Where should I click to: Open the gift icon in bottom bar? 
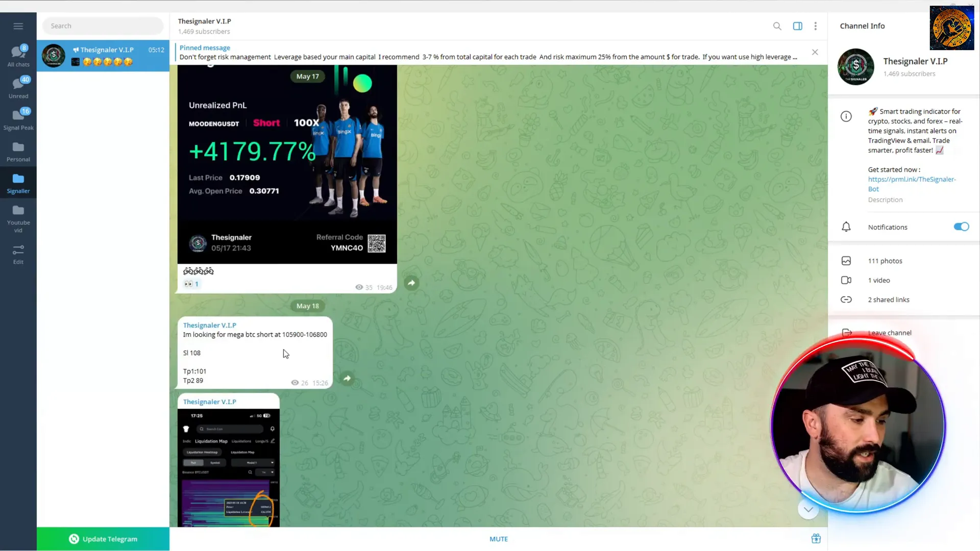pyautogui.click(x=816, y=539)
